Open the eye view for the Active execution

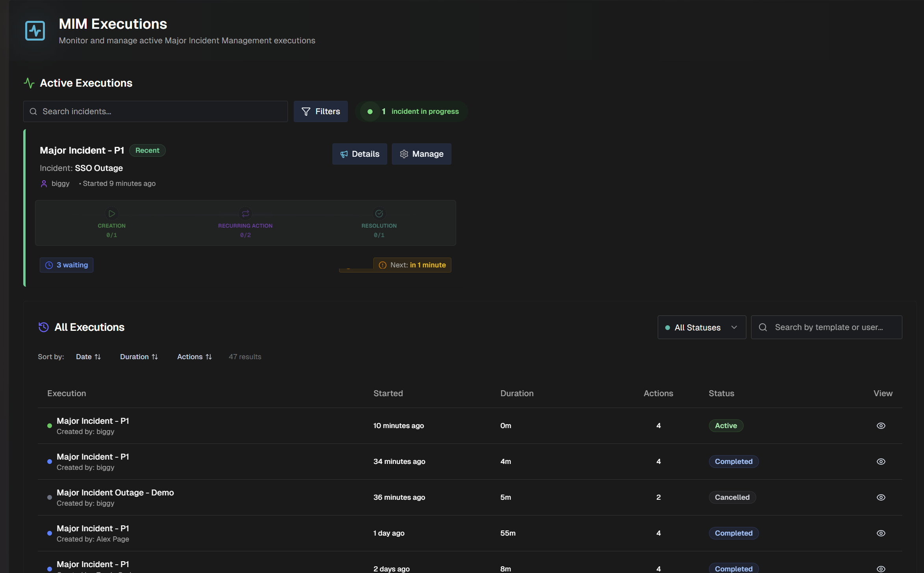(x=881, y=425)
